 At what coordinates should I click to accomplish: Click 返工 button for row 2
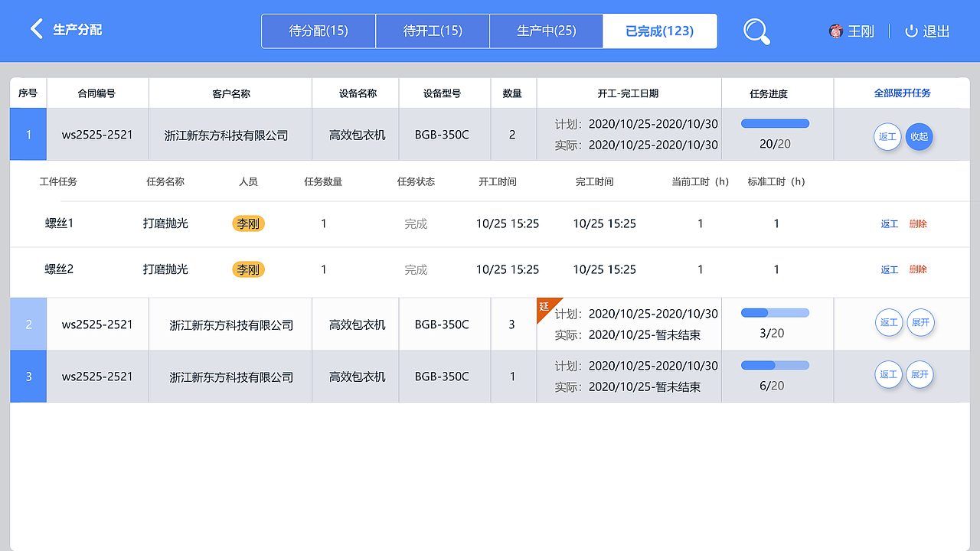pyautogui.click(x=888, y=323)
